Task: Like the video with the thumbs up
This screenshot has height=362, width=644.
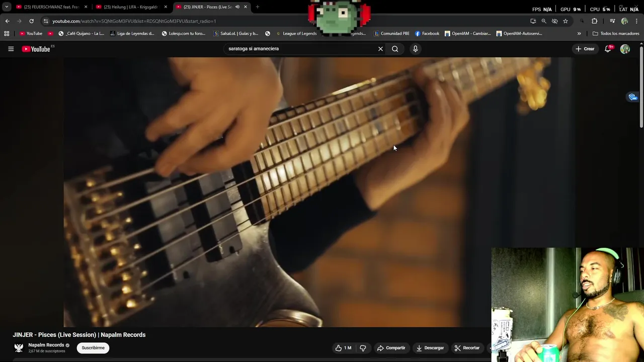Action: click(344, 348)
